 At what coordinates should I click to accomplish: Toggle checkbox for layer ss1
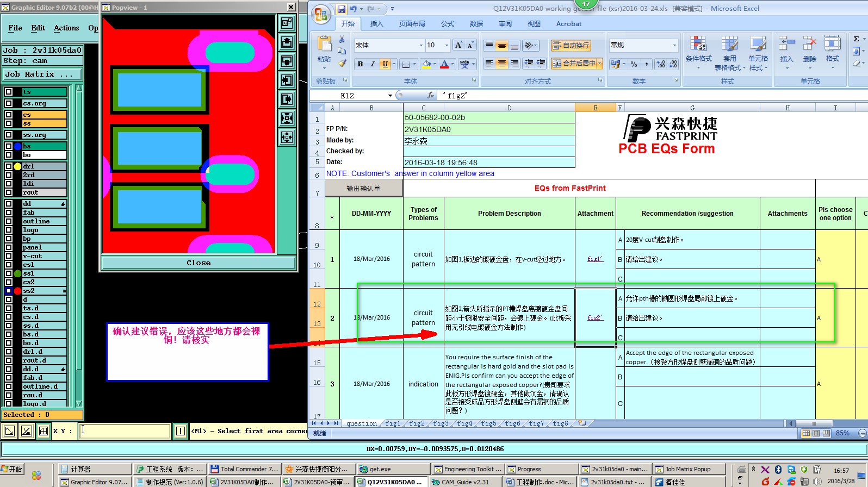[9, 273]
